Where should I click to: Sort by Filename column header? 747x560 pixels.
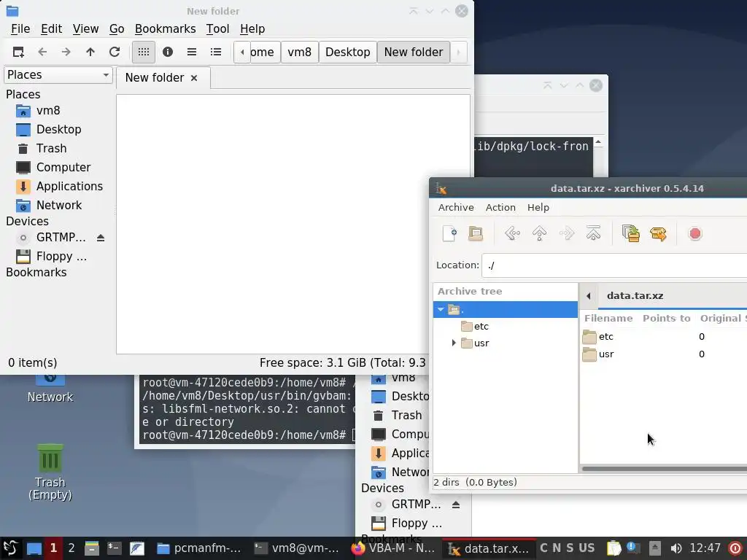[608, 318]
